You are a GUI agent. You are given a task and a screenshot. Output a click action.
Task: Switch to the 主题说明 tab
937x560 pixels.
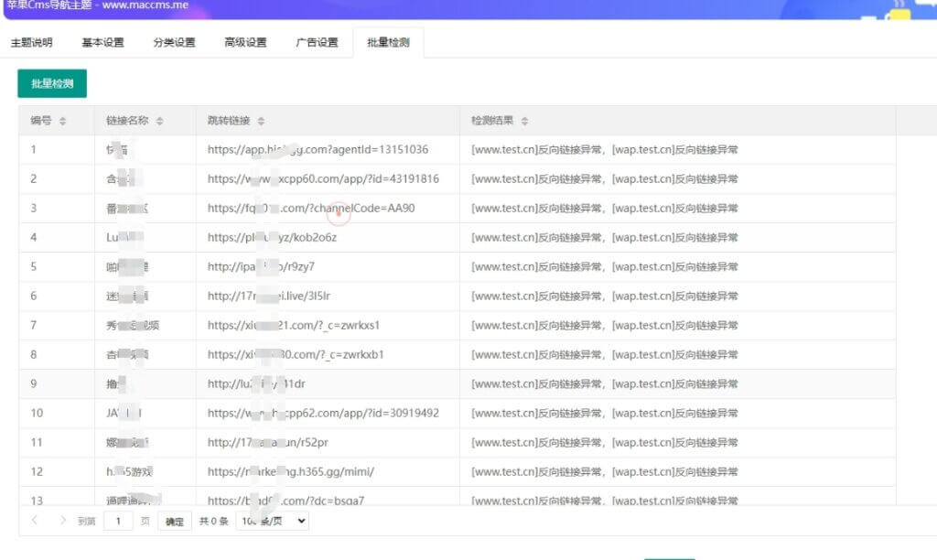tap(32, 41)
